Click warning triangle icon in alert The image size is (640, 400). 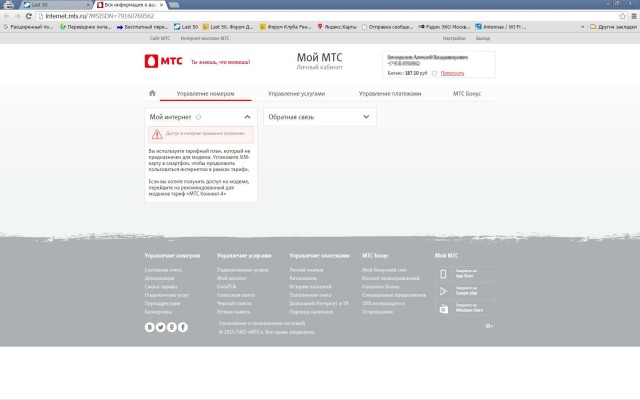tap(157, 134)
